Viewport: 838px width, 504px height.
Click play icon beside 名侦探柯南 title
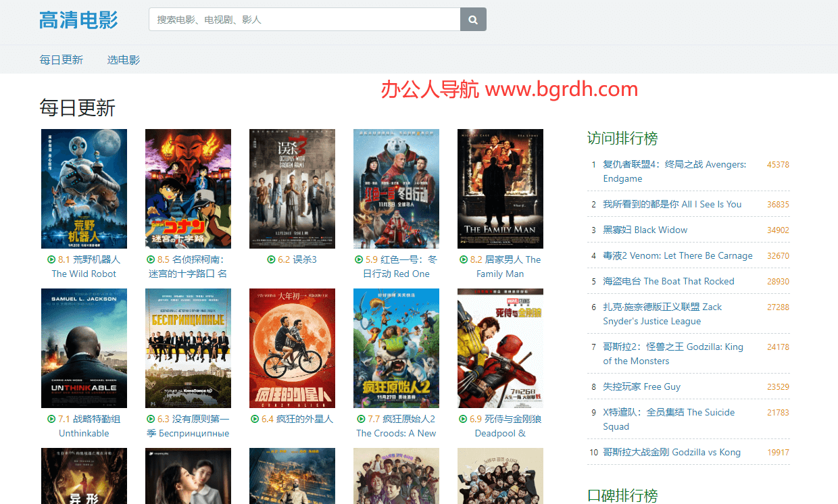coord(151,259)
